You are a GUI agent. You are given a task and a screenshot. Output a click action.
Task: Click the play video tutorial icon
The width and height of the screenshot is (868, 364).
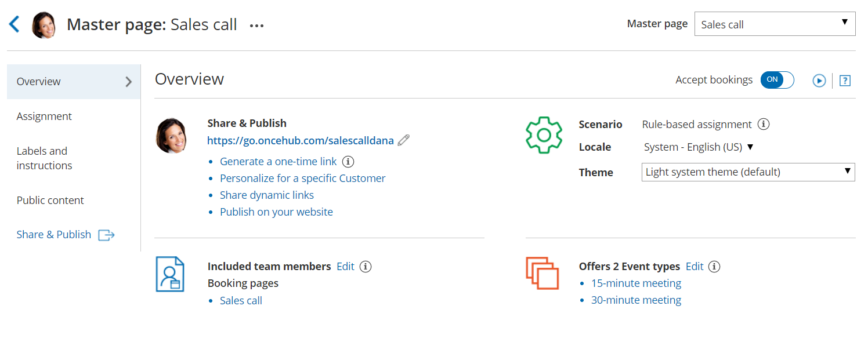819,81
